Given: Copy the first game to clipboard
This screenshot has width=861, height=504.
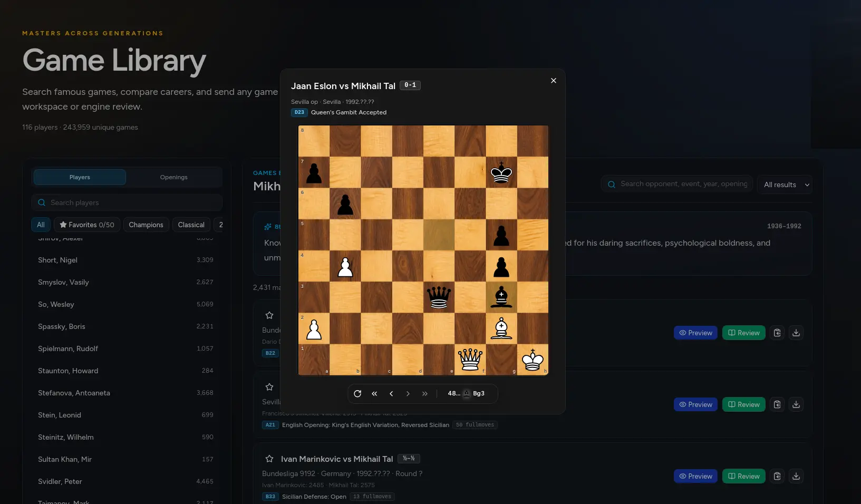Looking at the screenshot, I should coord(777,333).
